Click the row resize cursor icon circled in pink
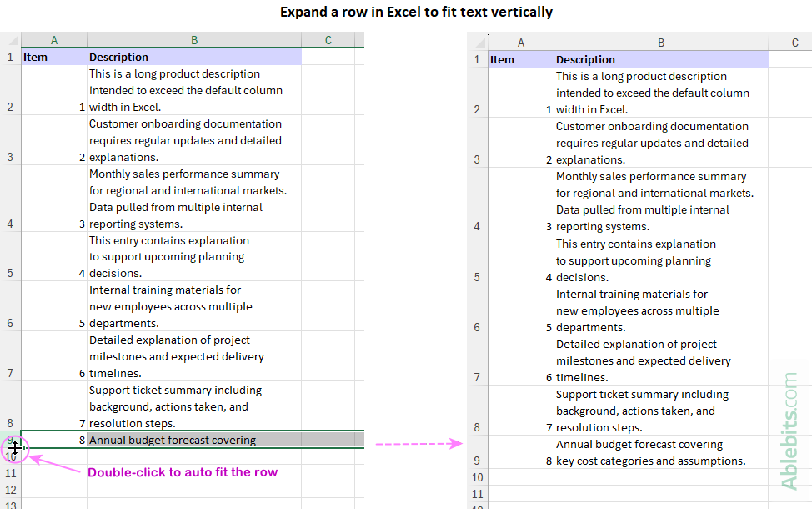 point(15,449)
